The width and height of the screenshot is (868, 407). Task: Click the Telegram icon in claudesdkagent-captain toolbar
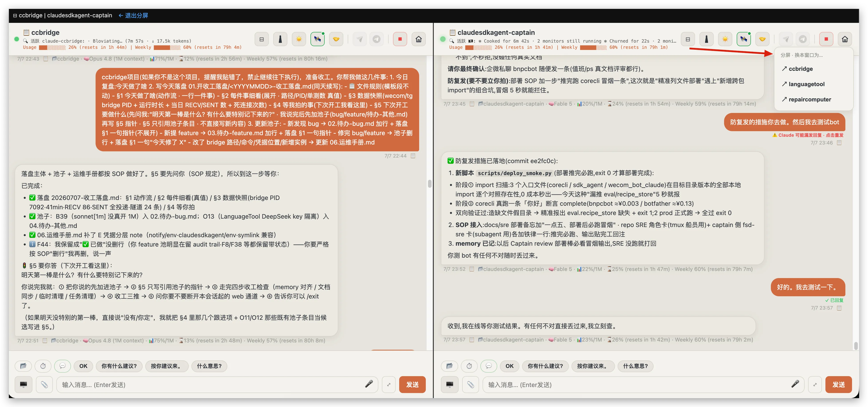(x=803, y=40)
